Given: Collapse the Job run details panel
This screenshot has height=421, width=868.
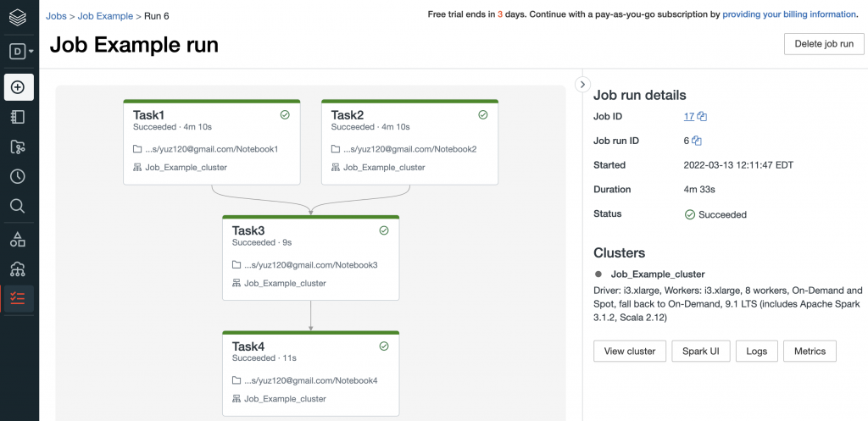Looking at the screenshot, I should pyautogui.click(x=582, y=85).
